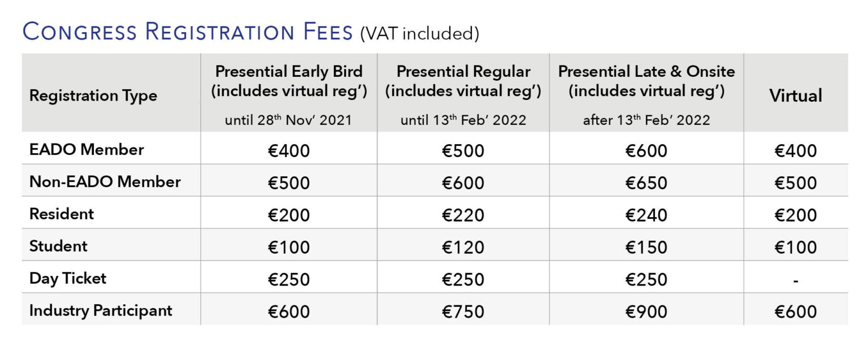Select the €120 Student regular fee

463,248
